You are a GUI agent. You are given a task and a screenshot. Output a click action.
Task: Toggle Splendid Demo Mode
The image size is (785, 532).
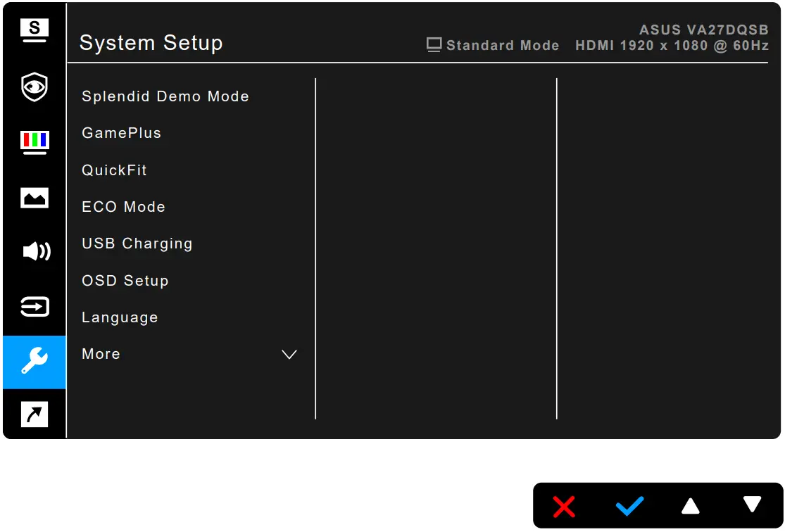(165, 96)
